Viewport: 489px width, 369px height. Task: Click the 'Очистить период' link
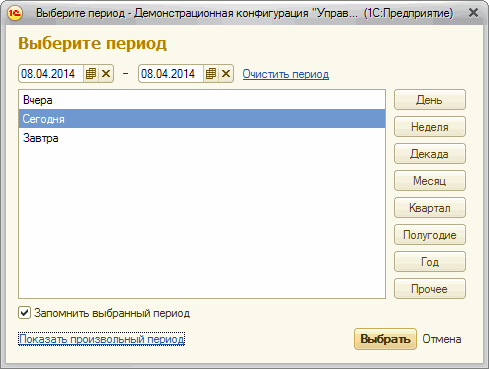(x=286, y=74)
